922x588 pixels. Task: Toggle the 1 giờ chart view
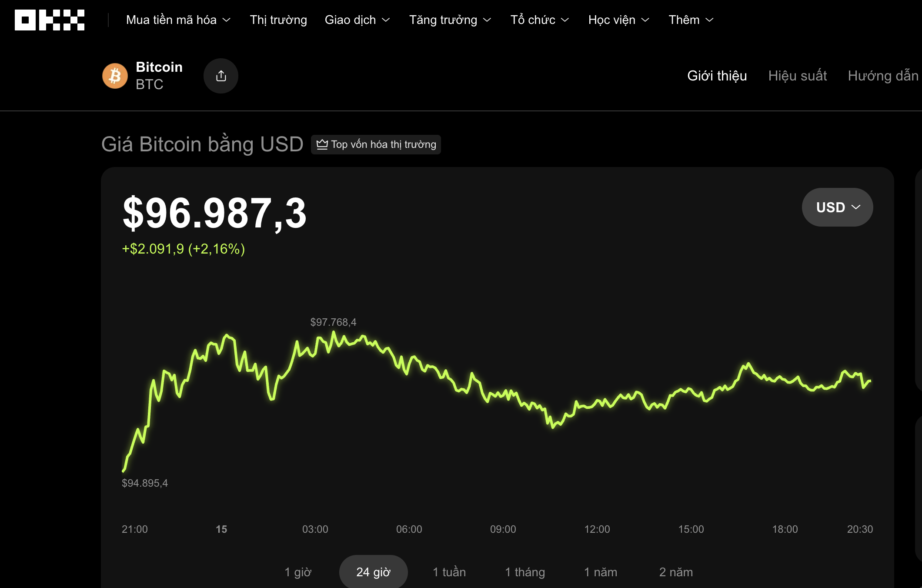pos(298,572)
